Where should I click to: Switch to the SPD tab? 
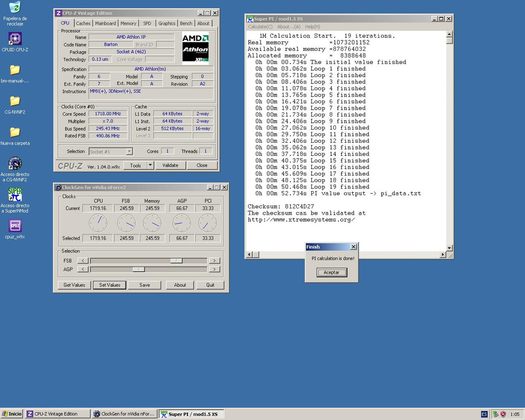coord(147,24)
